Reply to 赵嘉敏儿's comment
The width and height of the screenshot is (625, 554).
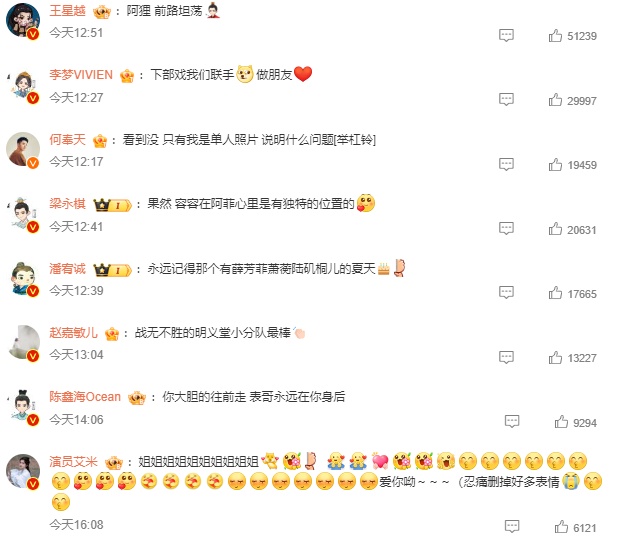pyautogui.click(x=506, y=357)
